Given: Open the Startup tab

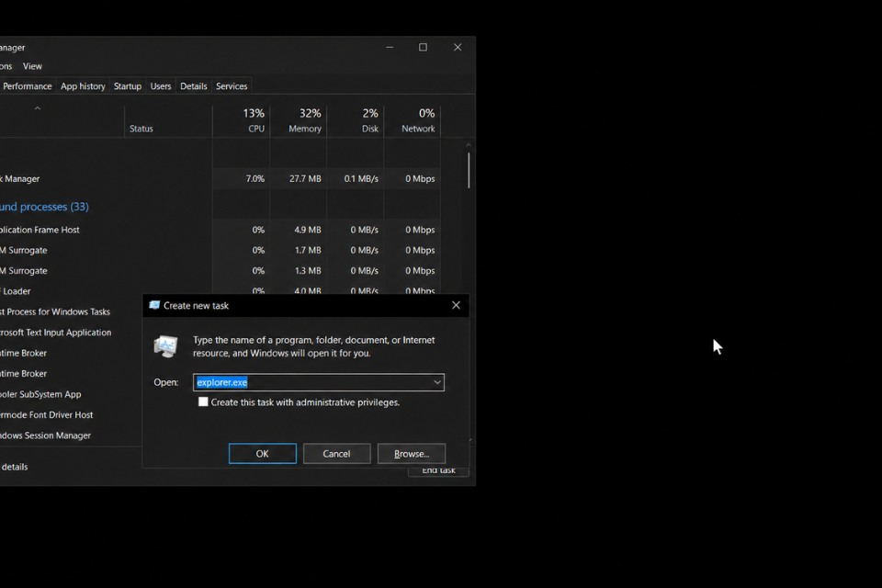Looking at the screenshot, I should 127,85.
